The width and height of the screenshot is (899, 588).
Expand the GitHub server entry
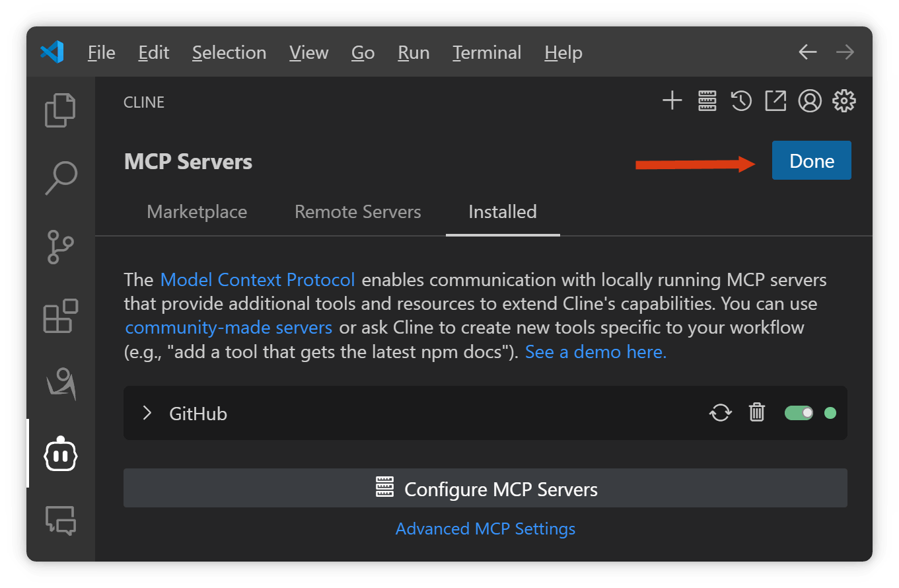147,414
